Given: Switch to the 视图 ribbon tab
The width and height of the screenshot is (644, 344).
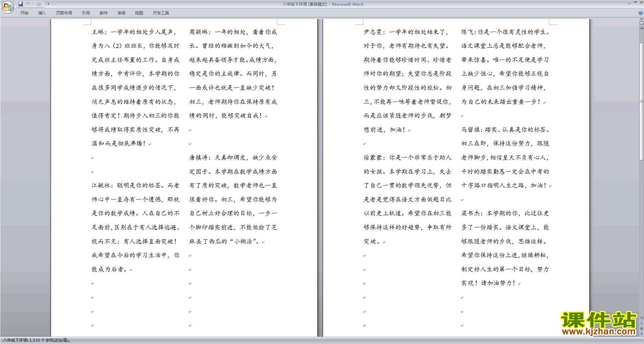Looking at the screenshot, I should [139, 13].
